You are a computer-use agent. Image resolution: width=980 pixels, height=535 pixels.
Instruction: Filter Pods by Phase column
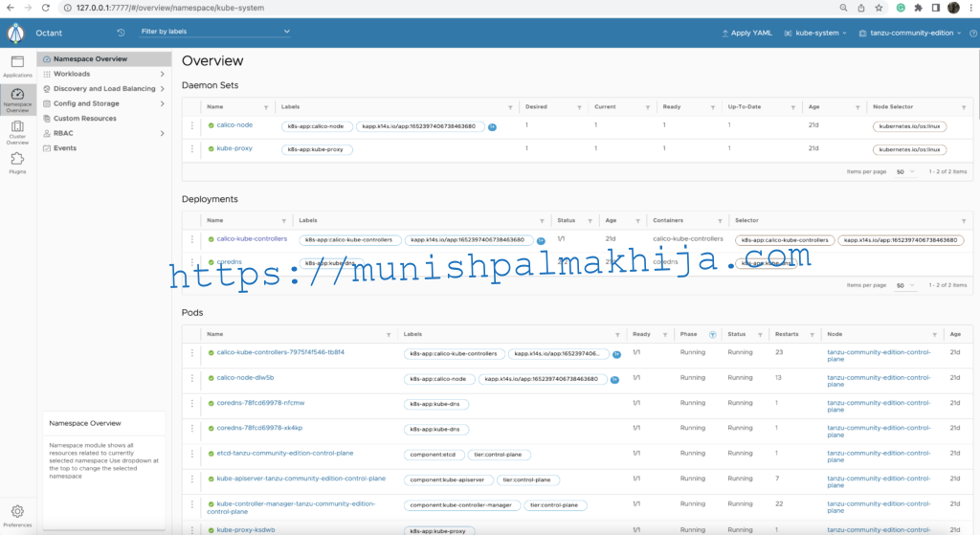tap(712, 335)
